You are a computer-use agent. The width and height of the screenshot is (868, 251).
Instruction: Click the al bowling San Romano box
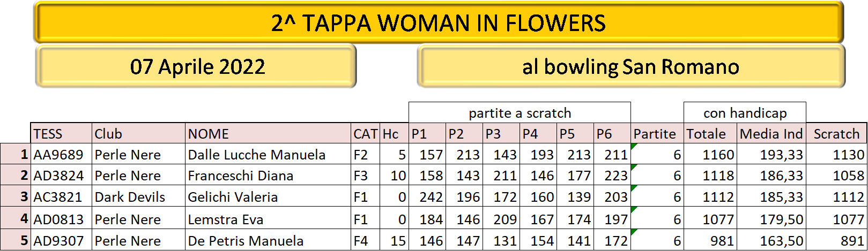(x=631, y=66)
